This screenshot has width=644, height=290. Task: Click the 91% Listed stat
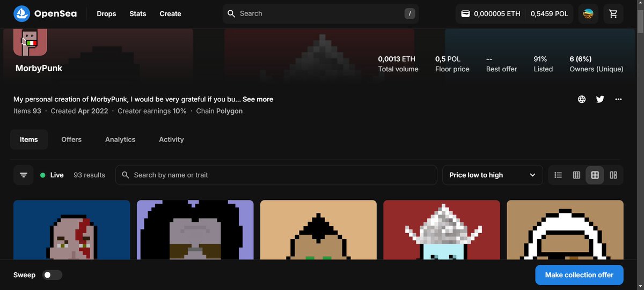(x=543, y=64)
